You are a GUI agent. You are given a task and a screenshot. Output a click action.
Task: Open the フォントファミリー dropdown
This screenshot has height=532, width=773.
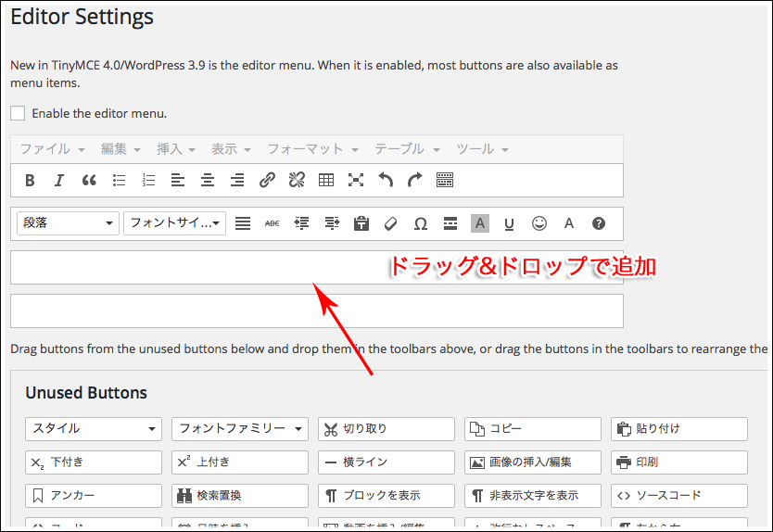239,429
